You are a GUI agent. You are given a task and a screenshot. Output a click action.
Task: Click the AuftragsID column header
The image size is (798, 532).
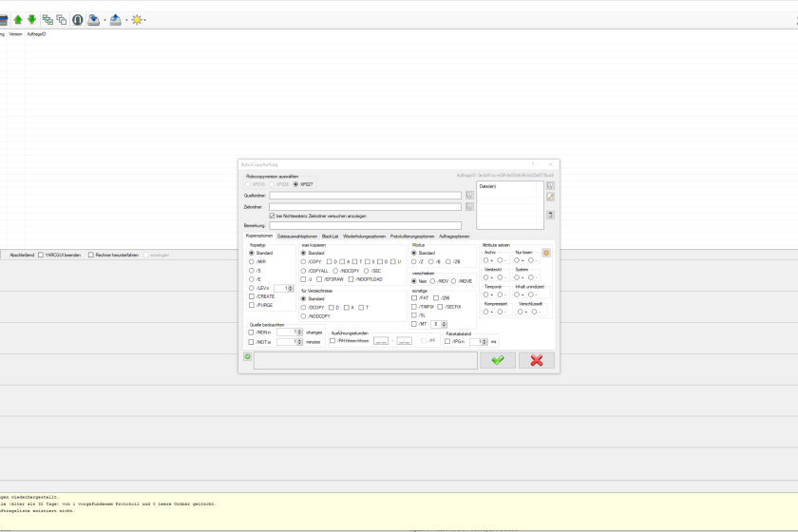tap(36, 34)
